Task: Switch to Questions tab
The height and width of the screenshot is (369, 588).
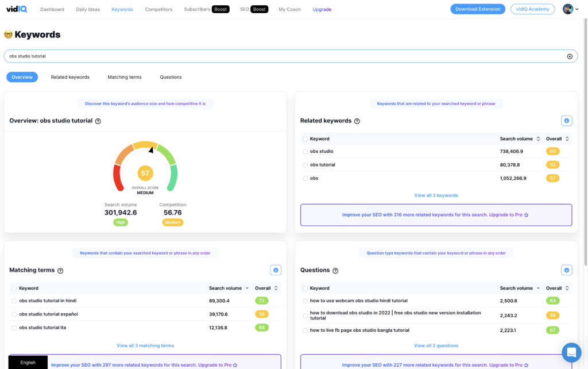Action: [x=171, y=77]
